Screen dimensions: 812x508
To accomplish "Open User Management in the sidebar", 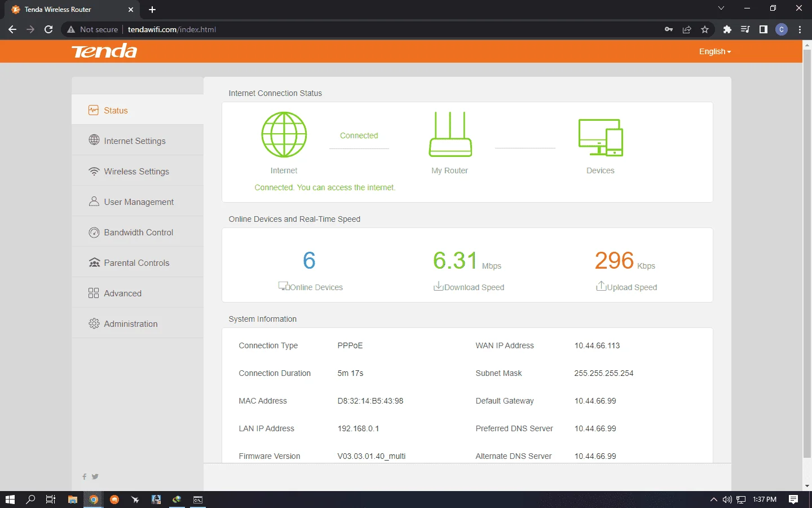I will [138, 201].
